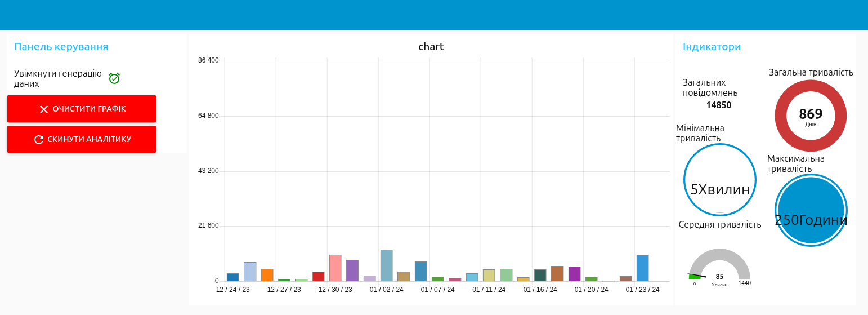Click the X icon in the clear chart button
This screenshot has width=868, height=315.
43,109
